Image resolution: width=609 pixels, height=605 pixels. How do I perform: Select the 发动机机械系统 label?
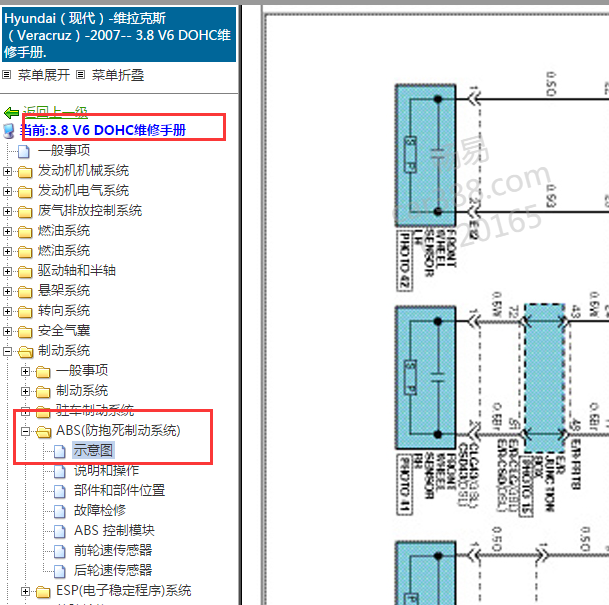click(x=83, y=170)
